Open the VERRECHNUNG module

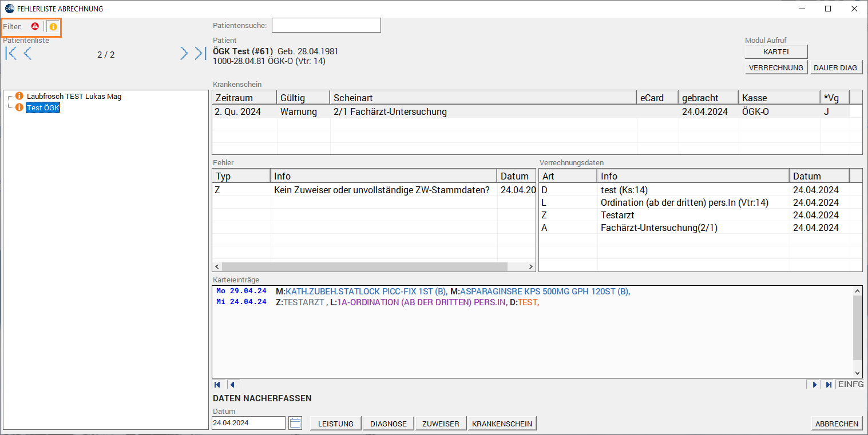tap(776, 67)
